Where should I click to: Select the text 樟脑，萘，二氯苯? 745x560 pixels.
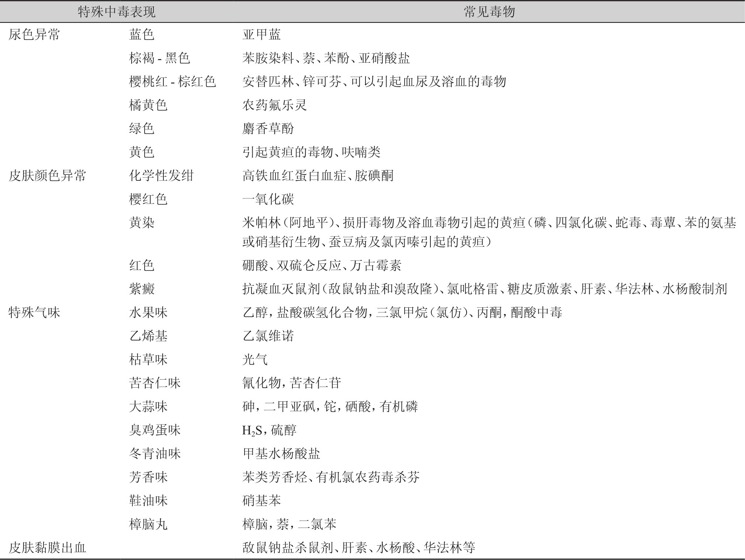pyautogui.click(x=289, y=524)
